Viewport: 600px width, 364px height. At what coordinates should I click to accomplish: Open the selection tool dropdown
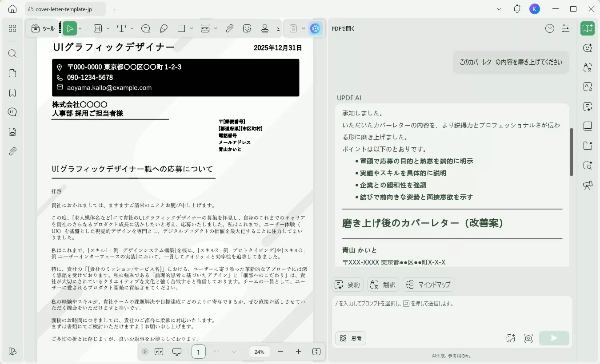click(x=79, y=28)
